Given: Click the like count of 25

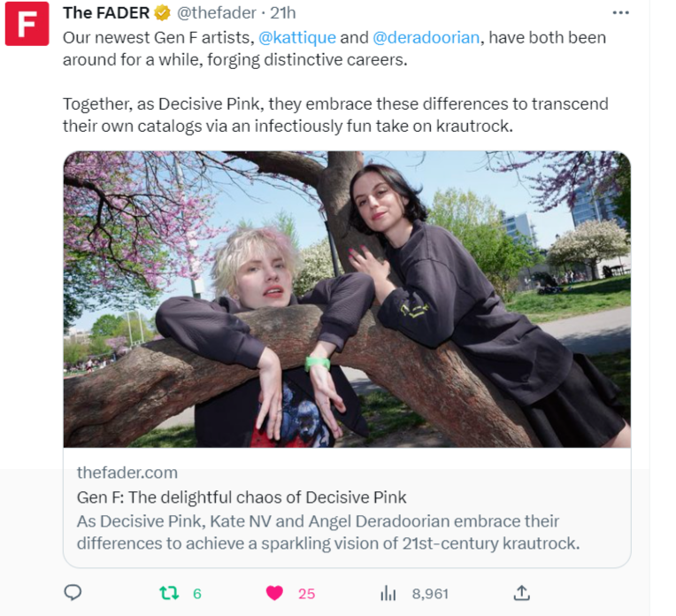Looking at the screenshot, I should point(306,594).
